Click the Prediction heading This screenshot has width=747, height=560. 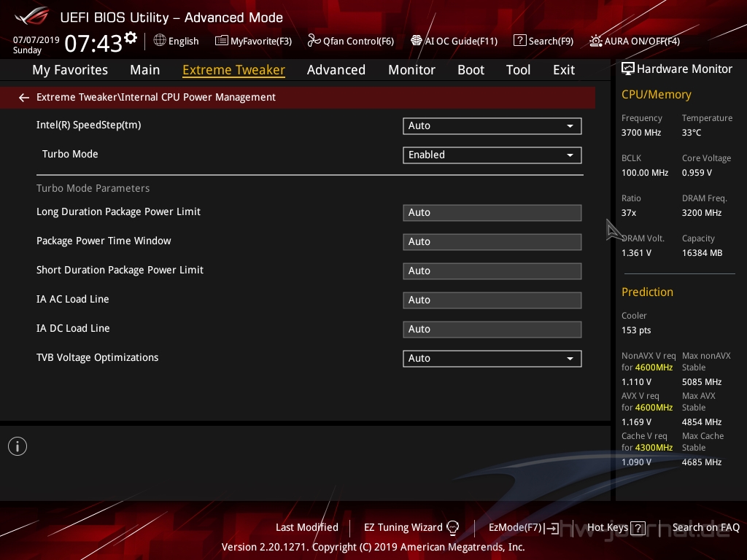pos(647,292)
